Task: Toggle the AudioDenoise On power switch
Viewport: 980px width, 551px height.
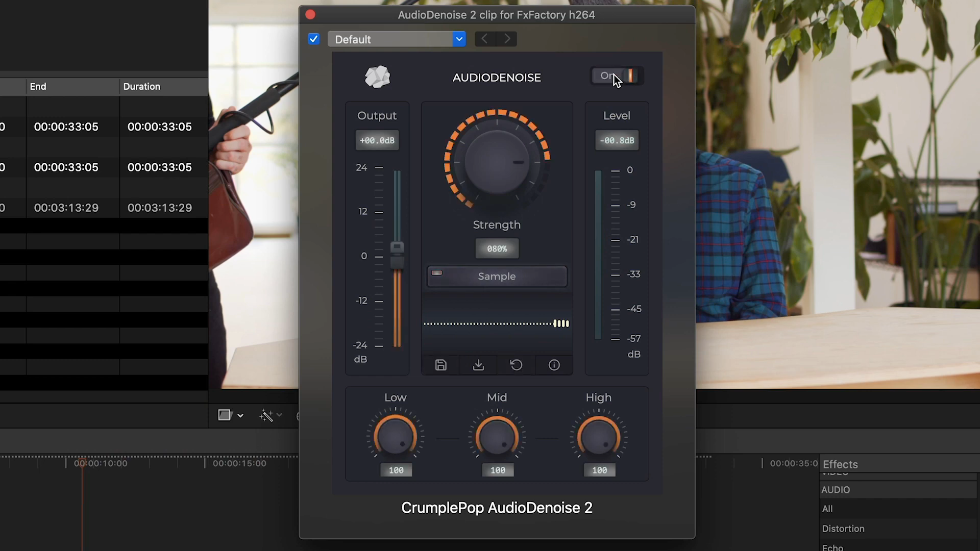Action: [617, 76]
